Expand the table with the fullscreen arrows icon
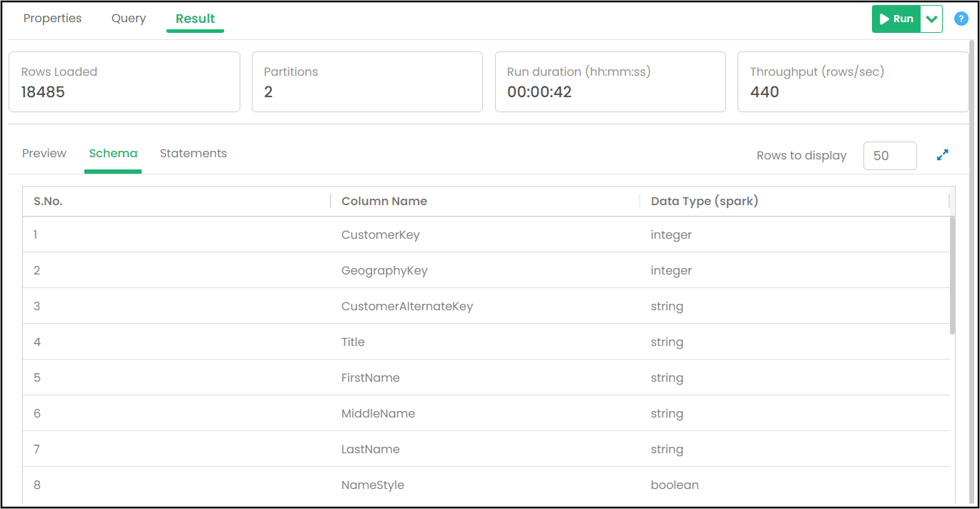 tap(942, 154)
